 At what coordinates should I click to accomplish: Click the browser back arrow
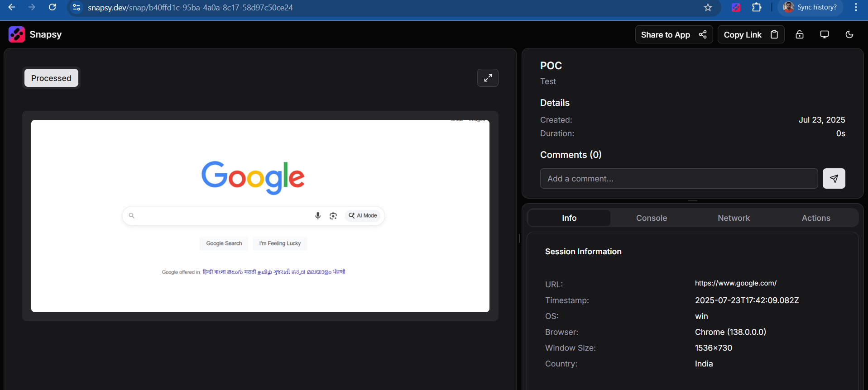pos(12,7)
